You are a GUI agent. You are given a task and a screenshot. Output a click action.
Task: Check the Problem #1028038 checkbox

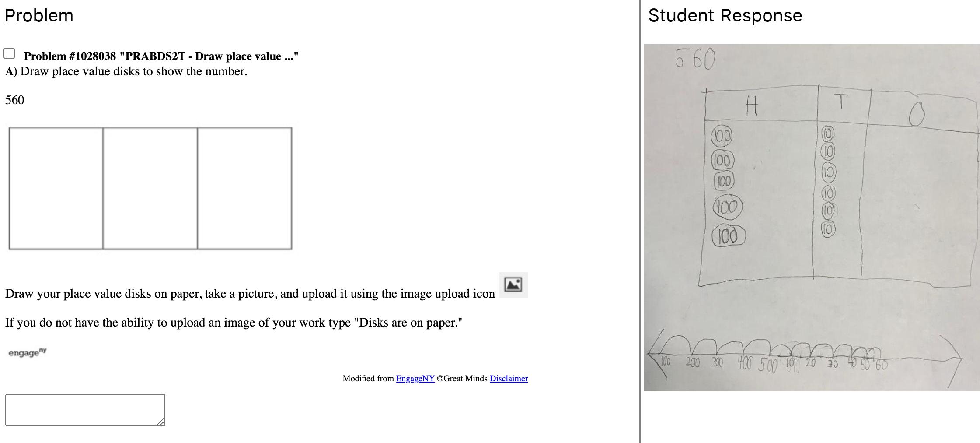[x=9, y=53]
